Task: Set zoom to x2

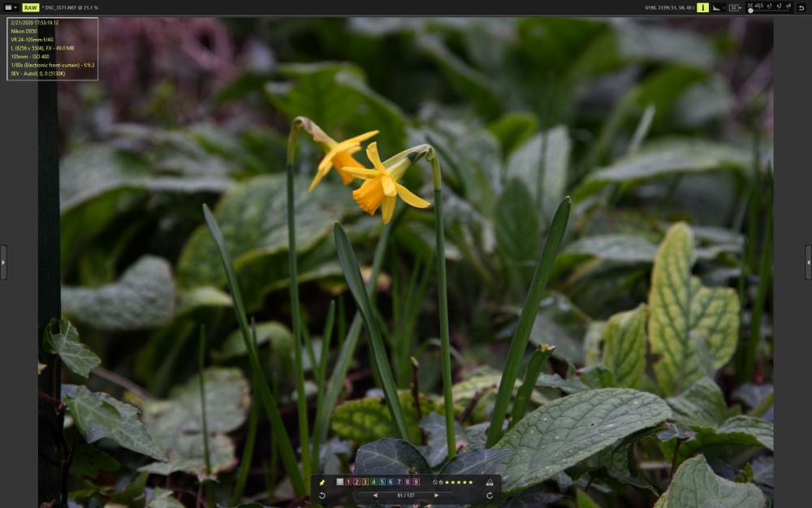Action: click(x=779, y=6)
